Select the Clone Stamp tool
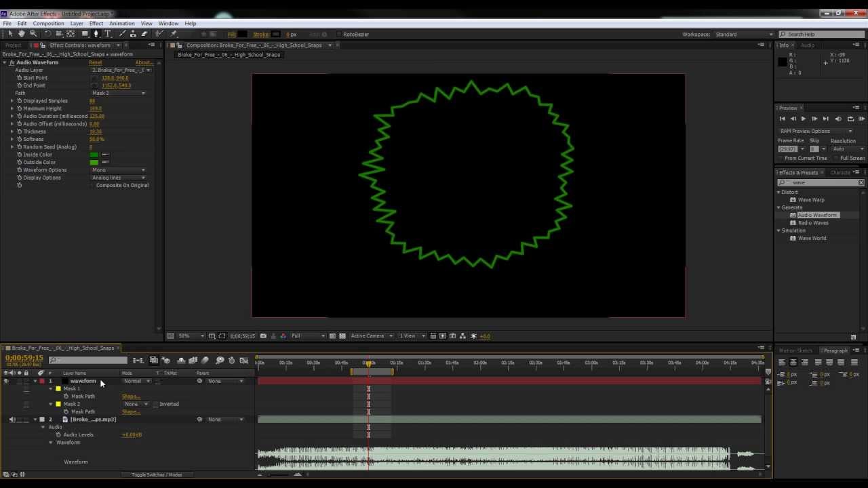Screen dimensions: 868x488 point(134,34)
